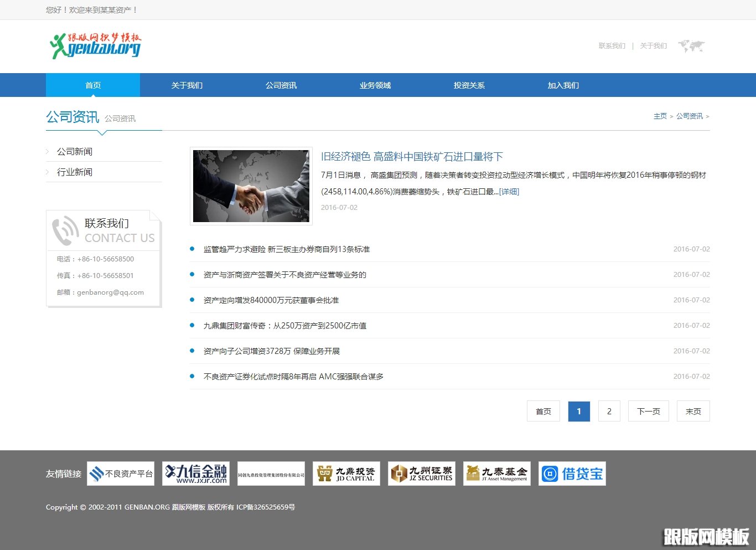Click the handshake article thumbnail

[x=251, y=186]
